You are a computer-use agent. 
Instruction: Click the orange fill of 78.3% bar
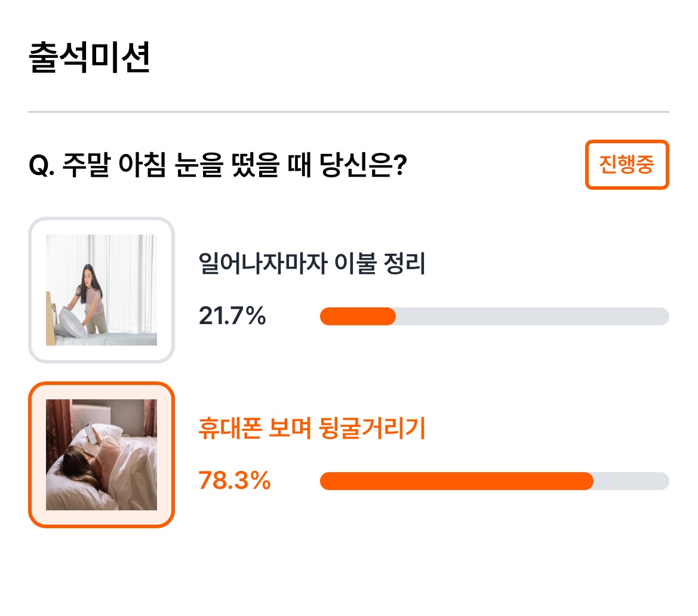click(457, 481)
